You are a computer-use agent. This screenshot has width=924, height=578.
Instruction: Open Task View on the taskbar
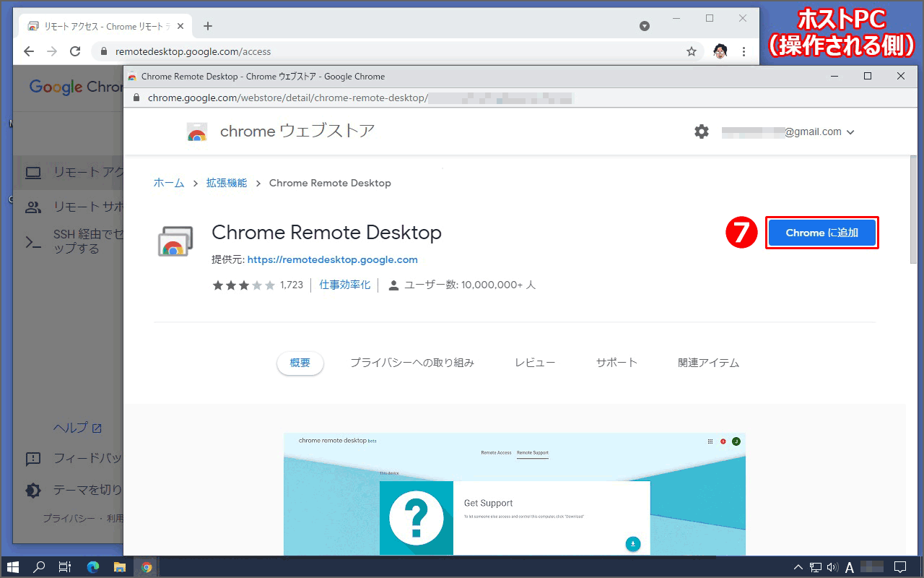click(x=65, y=567)
